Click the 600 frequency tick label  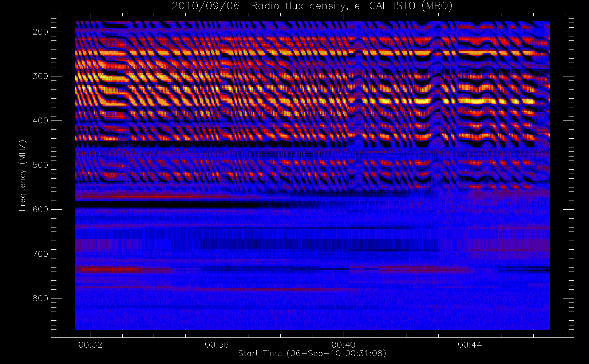40,209
